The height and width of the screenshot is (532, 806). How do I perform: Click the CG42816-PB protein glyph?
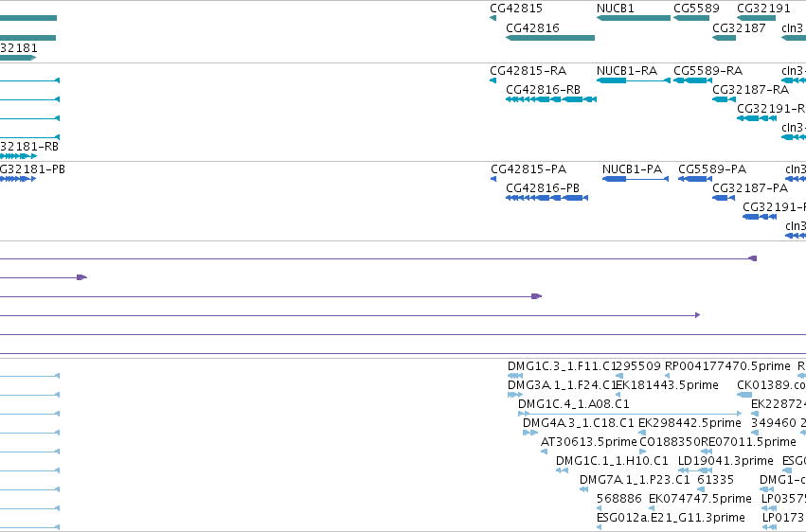coord(546,198)
